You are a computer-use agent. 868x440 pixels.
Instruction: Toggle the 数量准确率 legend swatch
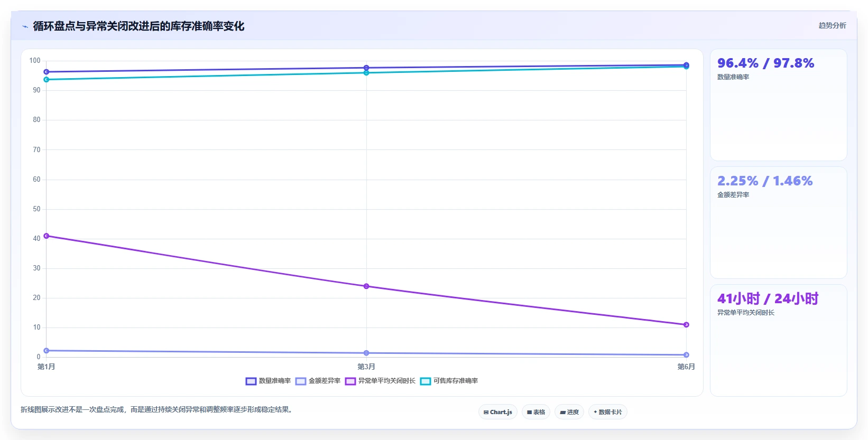[x=251, y=381]
